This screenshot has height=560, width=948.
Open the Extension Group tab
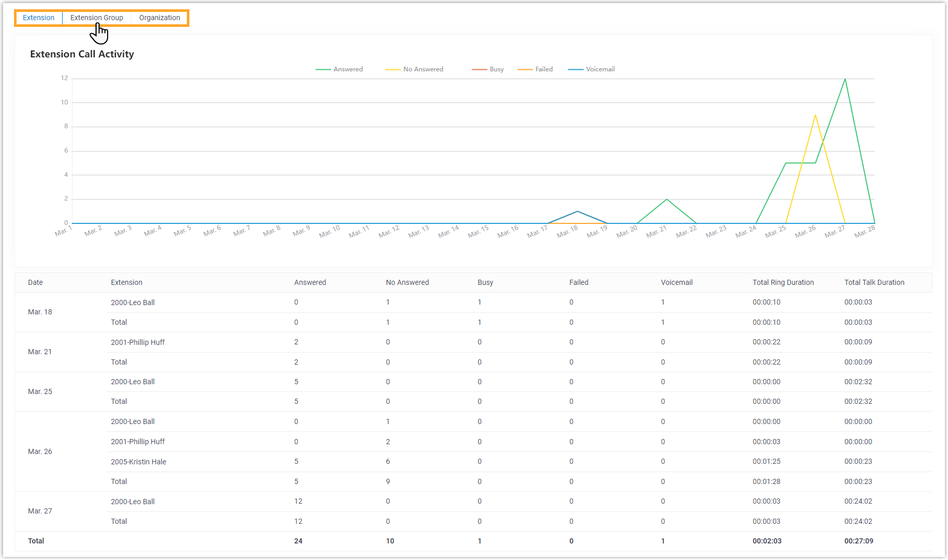pos(97,18)
